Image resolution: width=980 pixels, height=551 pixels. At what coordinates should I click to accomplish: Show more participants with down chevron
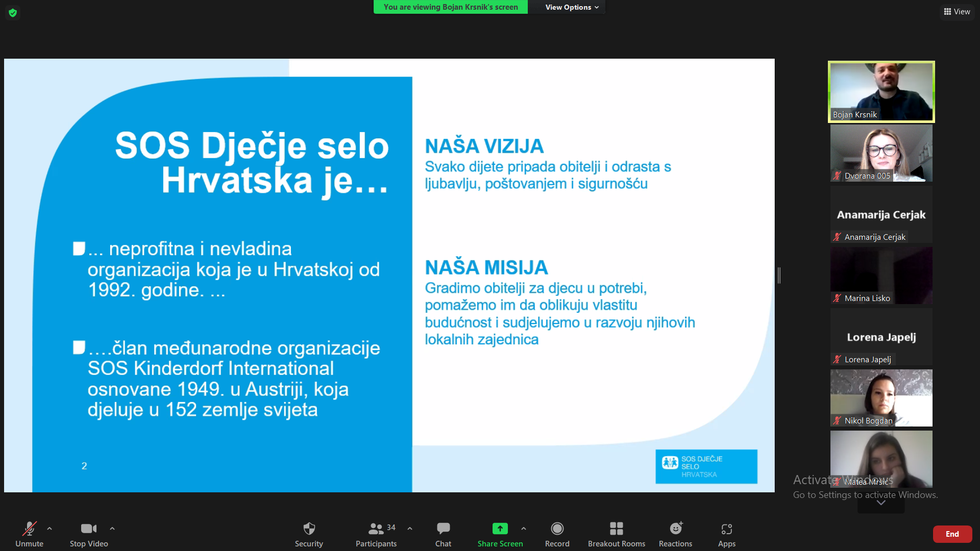point(881,503)
